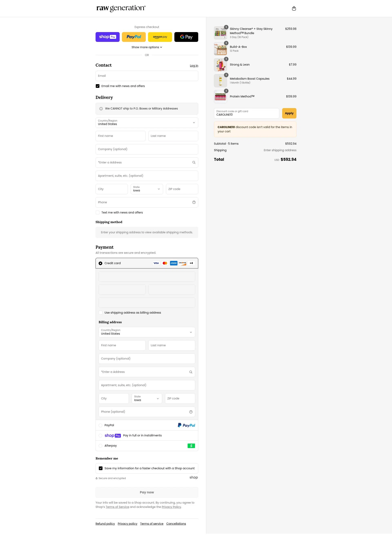Click the Google Pay express checkout button
392x550 pixels.
click(186, 37)
